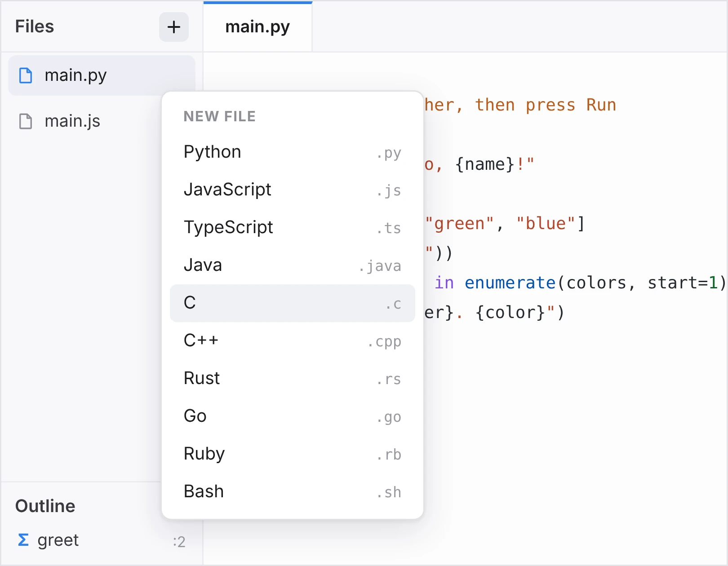Switch to the main.py editor tab

257,27
